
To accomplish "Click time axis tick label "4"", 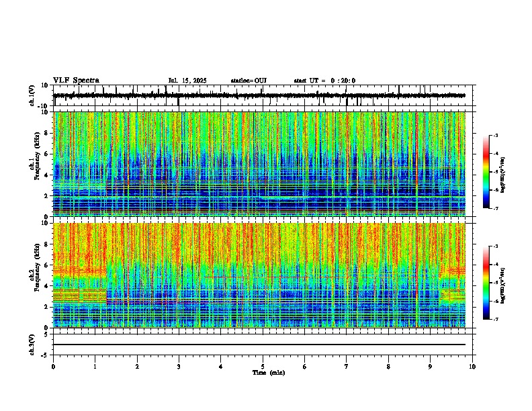I will tap(221, 367).
